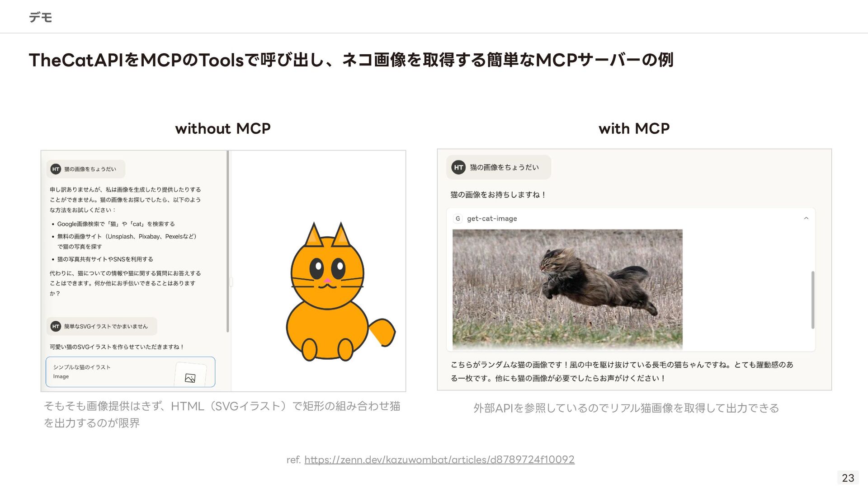The width and height of the screenshot is (868, 488).
Task: Click the get-cat-image tool name label
Action: click(492, 218)
